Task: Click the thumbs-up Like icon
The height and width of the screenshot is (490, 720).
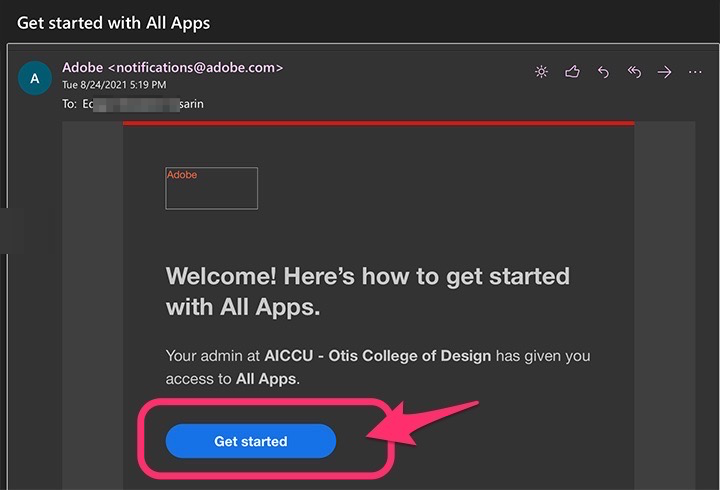Action: 572,72
